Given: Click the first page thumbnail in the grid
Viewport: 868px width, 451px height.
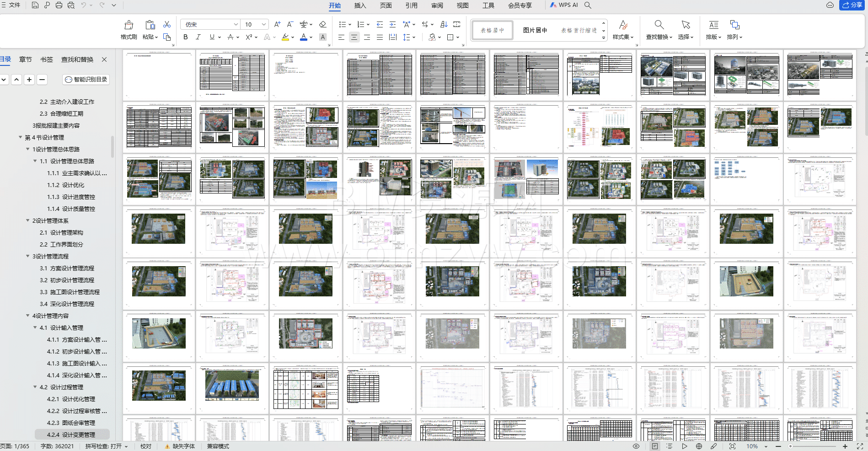Looking at the screenshot, I should click(x=159, y=75).
